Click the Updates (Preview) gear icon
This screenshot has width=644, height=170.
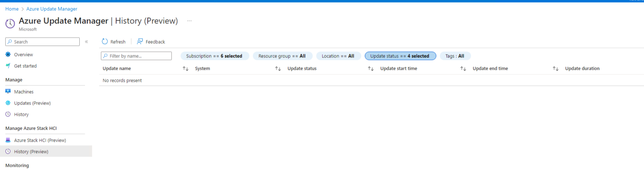[x=8, y=103]
